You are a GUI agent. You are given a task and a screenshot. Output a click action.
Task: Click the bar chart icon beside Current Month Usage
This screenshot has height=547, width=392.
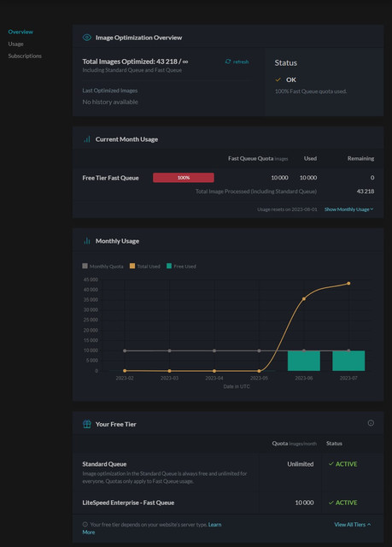pos(87,139)
